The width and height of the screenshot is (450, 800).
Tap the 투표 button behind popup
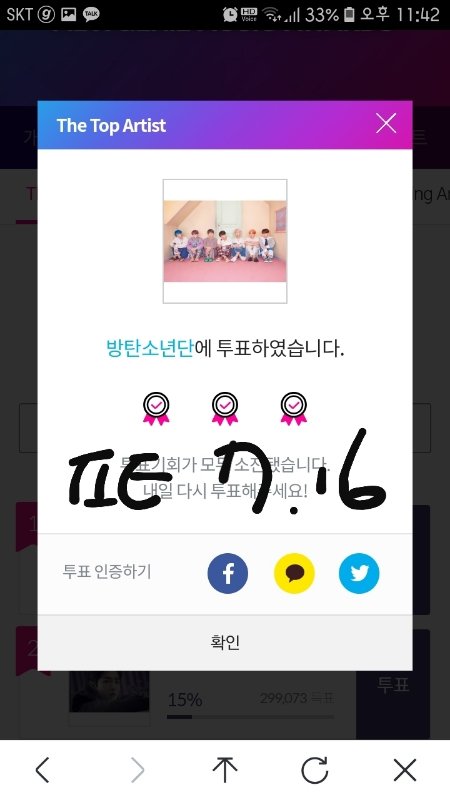(393, 684)
